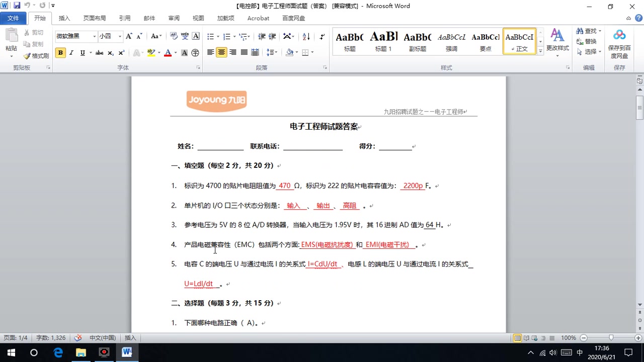The width and height of the screenshot is (644, 362).
Task: Open the font size dropdown (小四)
Action: (x=120, y=36)
